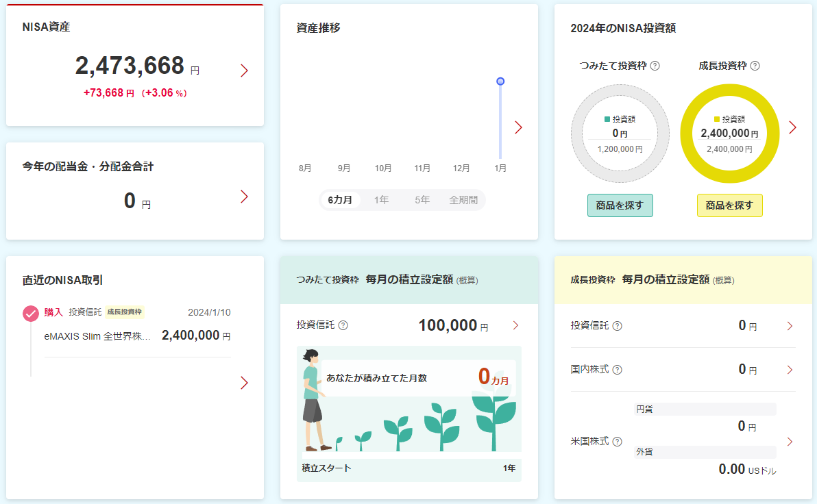The height and width of the screenshot is (504, 817).
Task: Click help icon next to 成長投資枠 heading
Action: (x=755, y=66)
